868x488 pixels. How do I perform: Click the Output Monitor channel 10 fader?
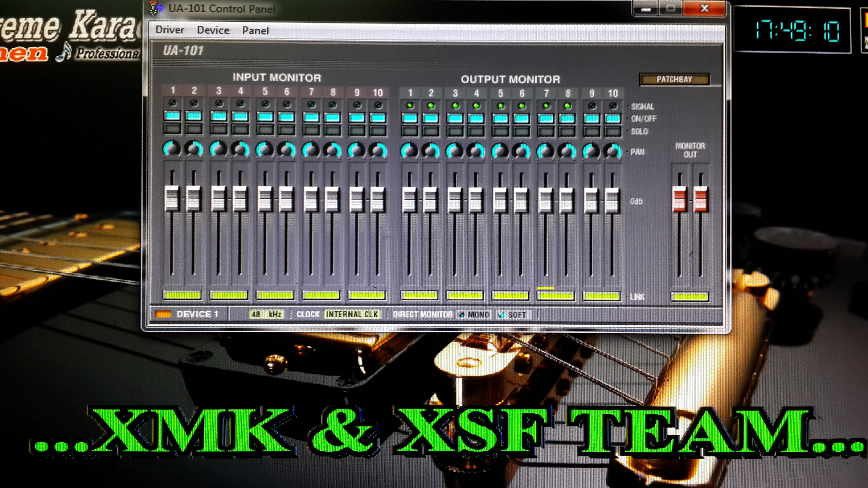click(612, 201)
